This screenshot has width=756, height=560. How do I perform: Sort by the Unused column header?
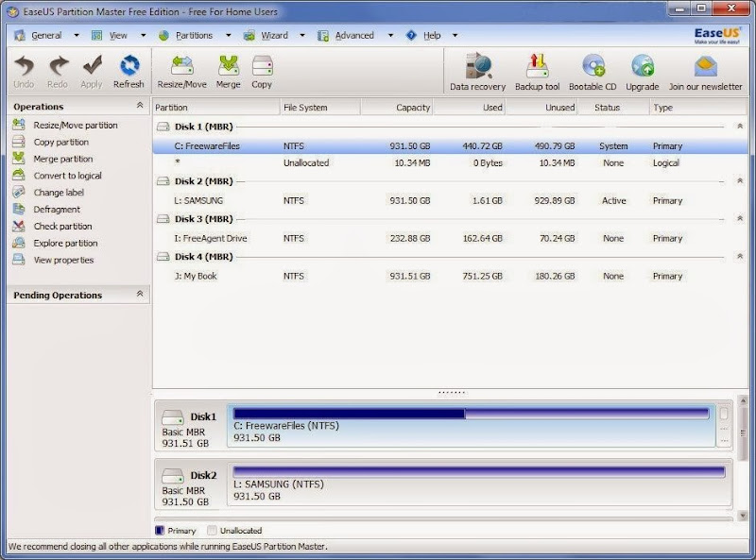541,108
